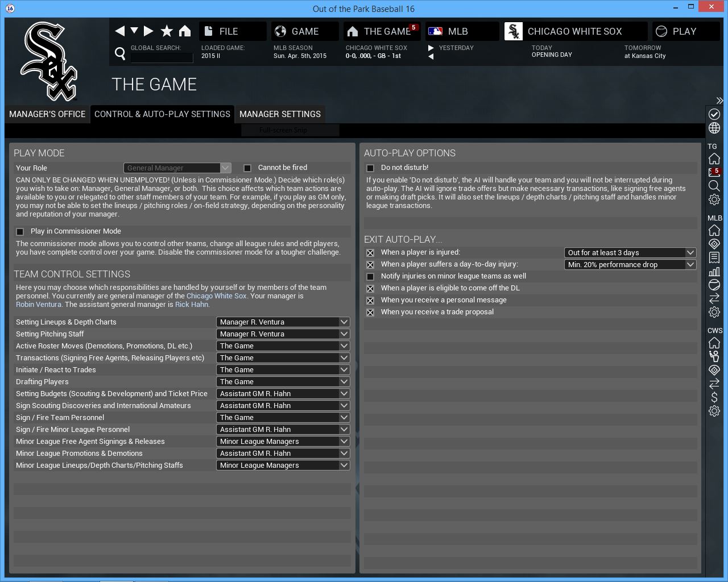Follow the Robin Ventura link
This screenshot has width=728, height=582.
(39, 305)
